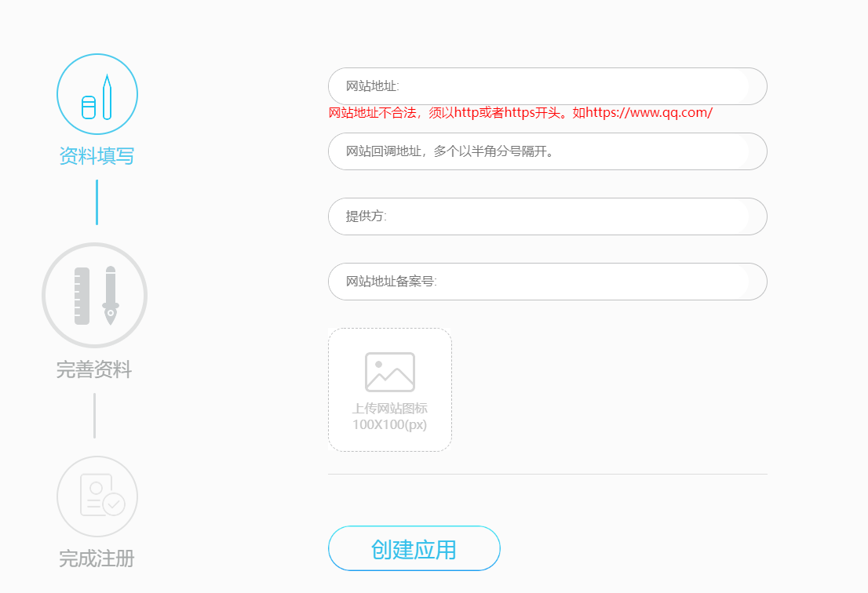The image size is (868, 593).
Task: Click the 上传网站图标 upload text
Action: pyautogui.click(x=389, y=409)
